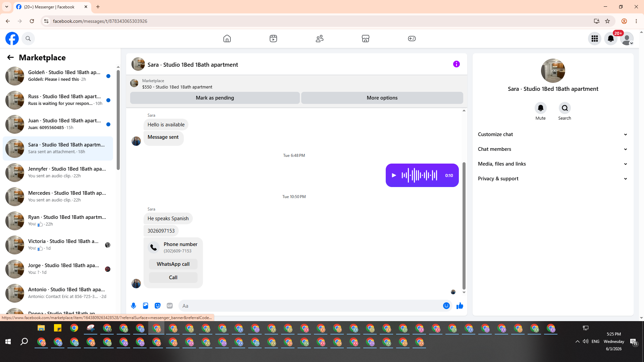This screenshot has height=362, width=644.
Task: Expand Chat members section
Action: [x=553, y=149]
